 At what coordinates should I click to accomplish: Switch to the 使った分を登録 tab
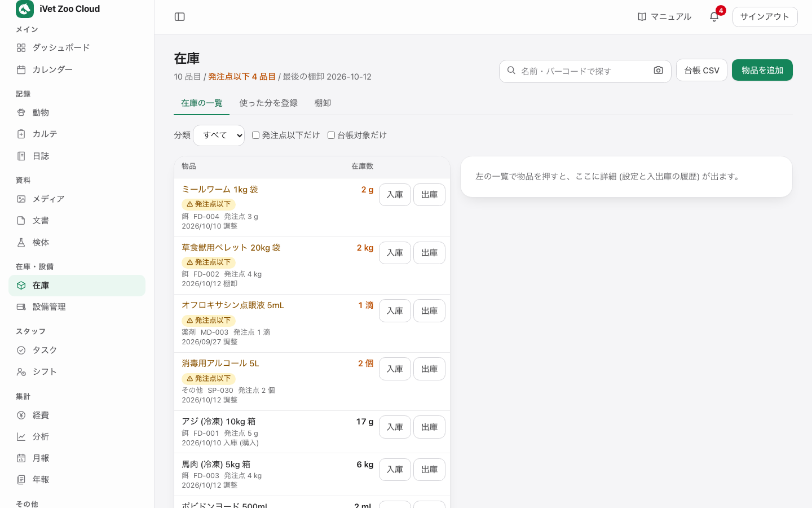[268, 103]
